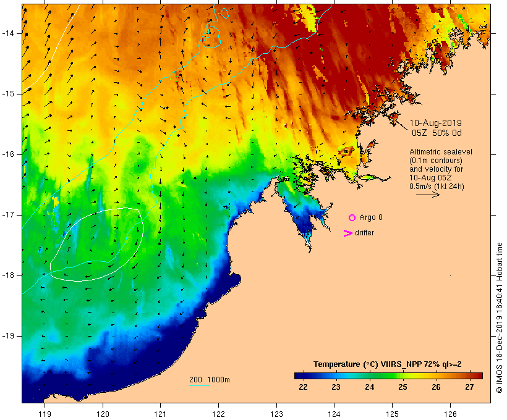Click the magenta drifter arrow legend marker
Screen dimensions: 507x420
[348, 233]
